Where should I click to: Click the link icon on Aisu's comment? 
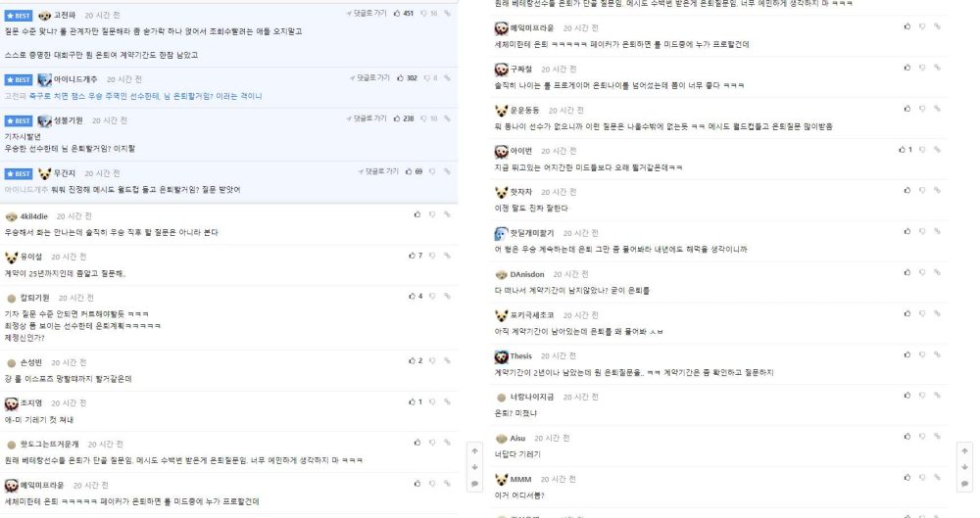point(937,437)
